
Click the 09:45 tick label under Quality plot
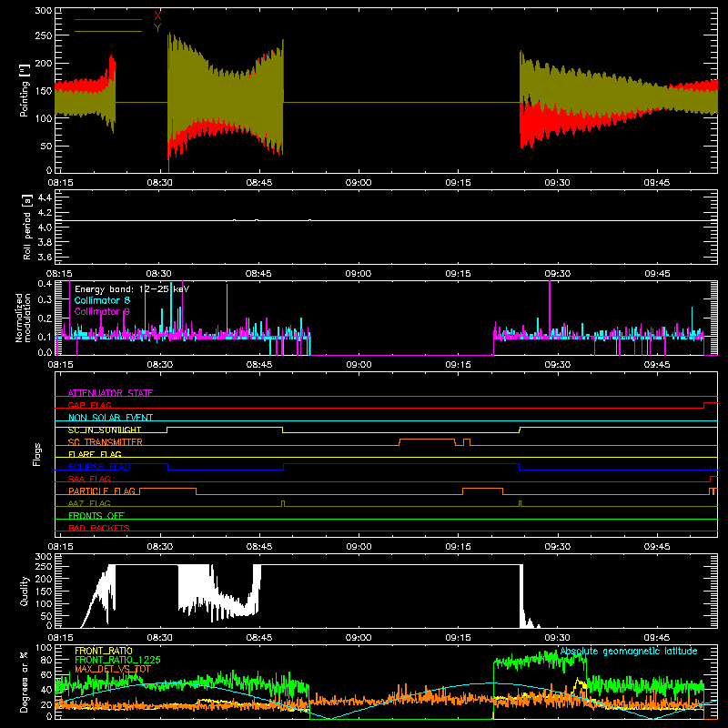click(x=657, y=638)
